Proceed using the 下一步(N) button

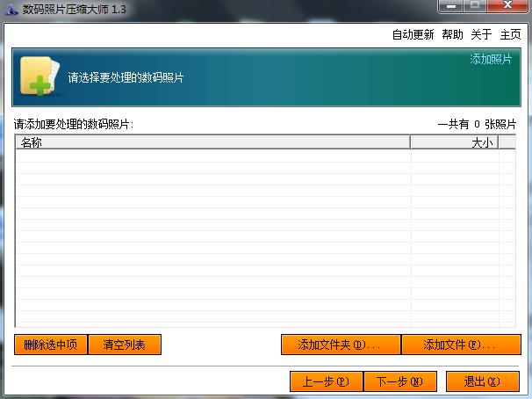click(x=399, y=382)
